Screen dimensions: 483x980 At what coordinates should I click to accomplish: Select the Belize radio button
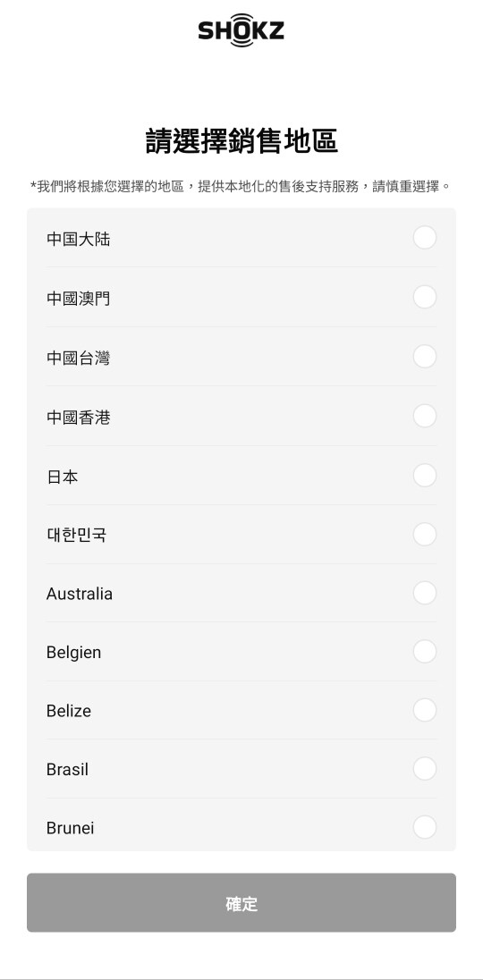[424, 711]
